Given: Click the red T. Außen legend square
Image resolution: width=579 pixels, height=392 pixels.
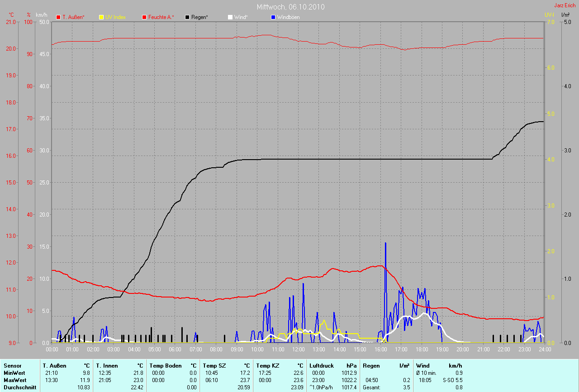Looking at the screenshot, I should click(x=58, y=17).
